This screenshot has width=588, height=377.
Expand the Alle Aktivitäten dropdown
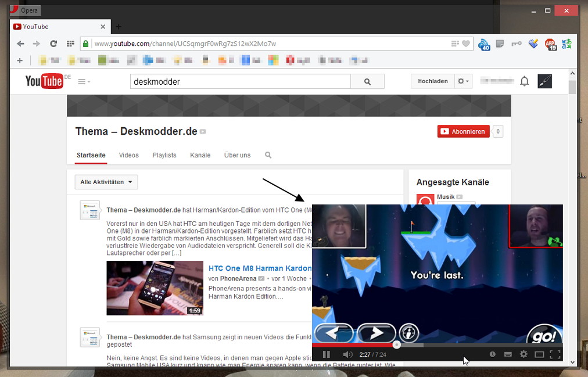coord(106,182)
